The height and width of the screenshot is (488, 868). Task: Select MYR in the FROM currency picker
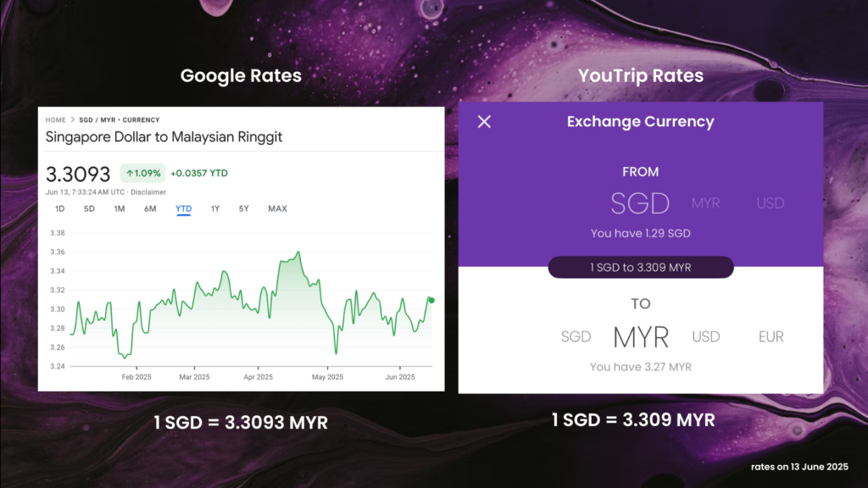pyautogui.click(x=706, y=203)
